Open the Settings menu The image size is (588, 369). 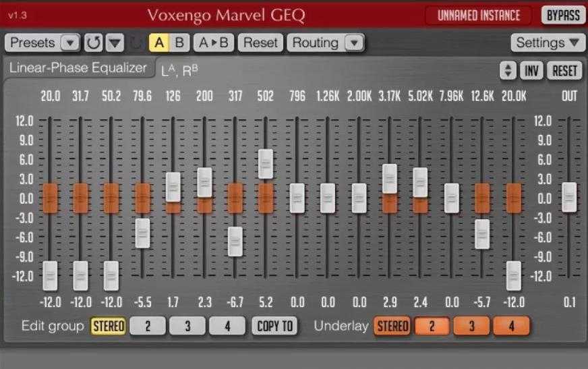[x=547, y=43]
